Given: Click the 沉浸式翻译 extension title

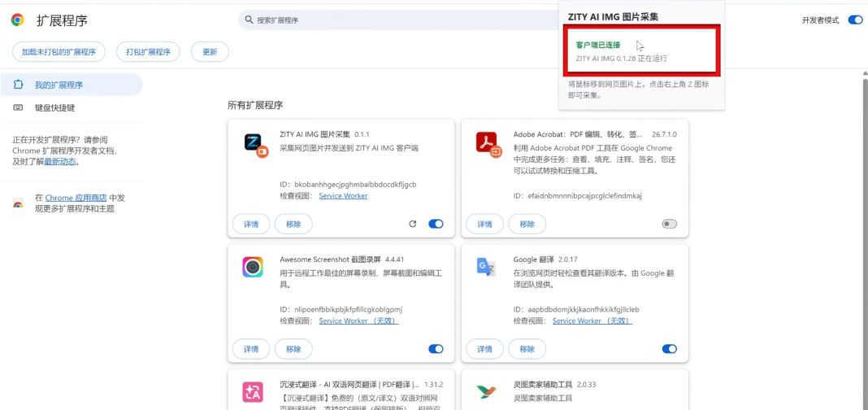Looking at the screenshot, I should (349, 385).
